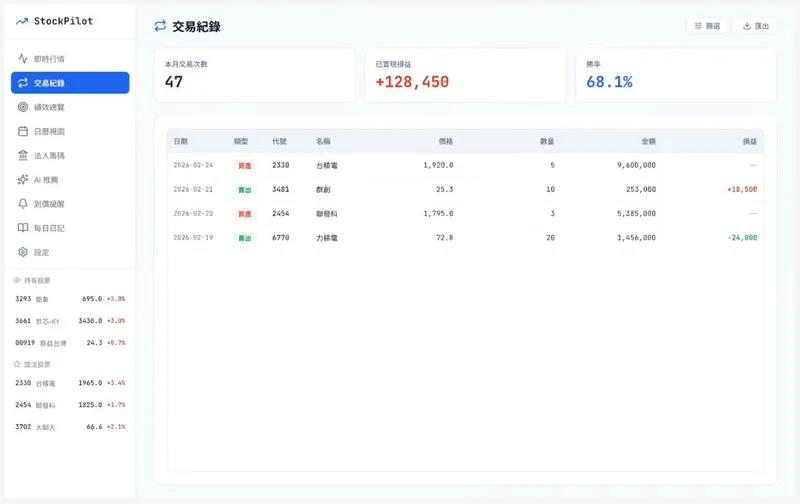
Task: Sort by the 數量 column header
Action: 547,141
